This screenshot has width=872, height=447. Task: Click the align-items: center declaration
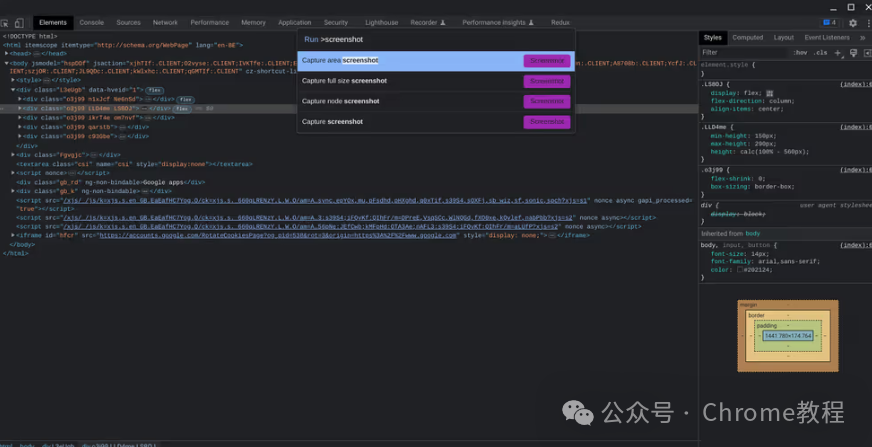click(747, 109)
